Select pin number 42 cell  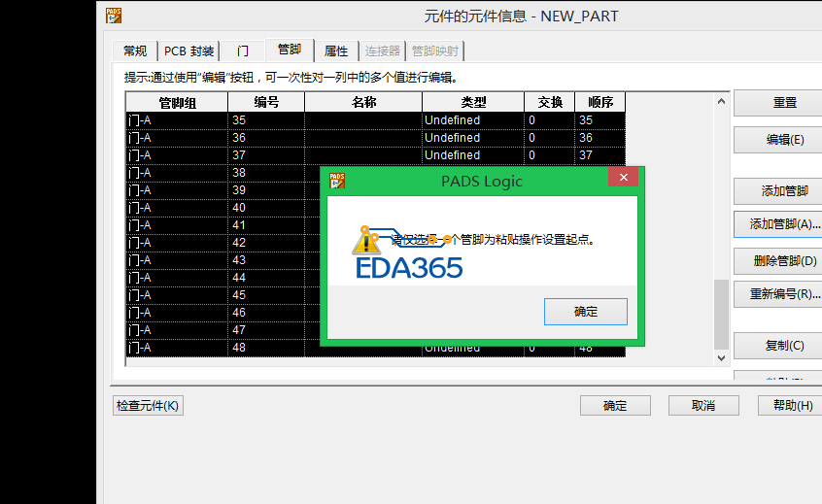pyautogui.click(x=266, y=243)
